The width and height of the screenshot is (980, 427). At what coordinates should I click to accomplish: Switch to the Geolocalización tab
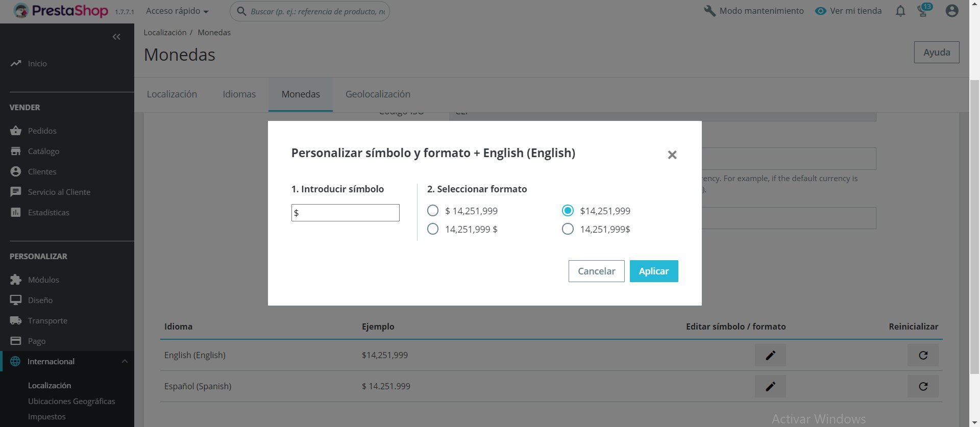click(378, 94)
